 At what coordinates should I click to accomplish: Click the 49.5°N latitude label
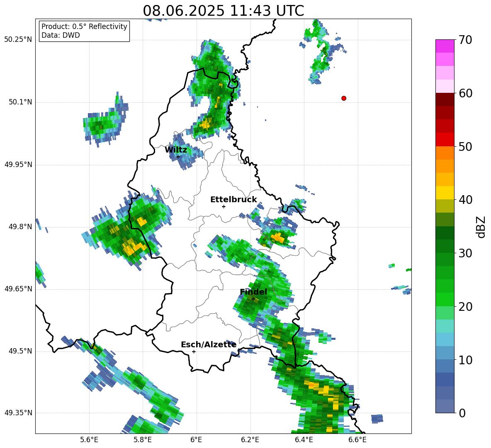pos(20,351)
